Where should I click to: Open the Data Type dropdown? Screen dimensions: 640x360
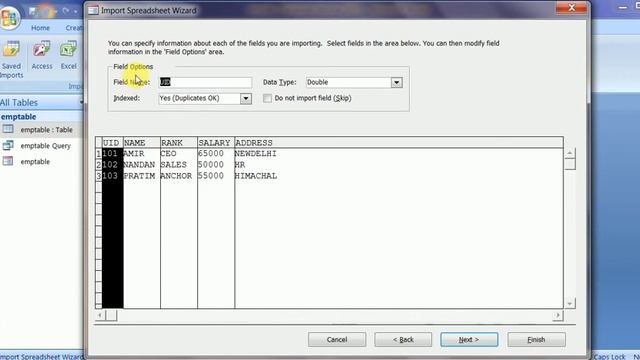click(x=396, y=82)
